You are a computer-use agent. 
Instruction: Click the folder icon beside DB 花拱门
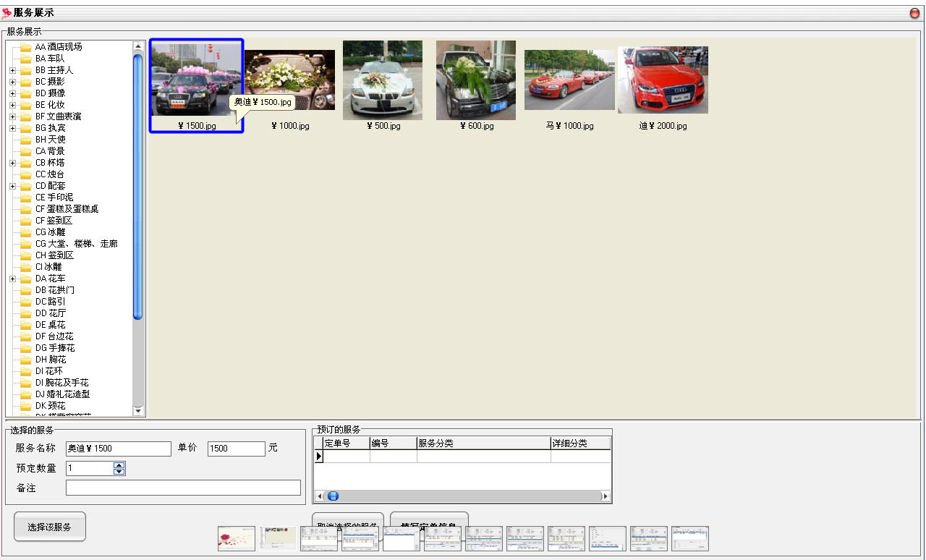click(x=26, y=290)
